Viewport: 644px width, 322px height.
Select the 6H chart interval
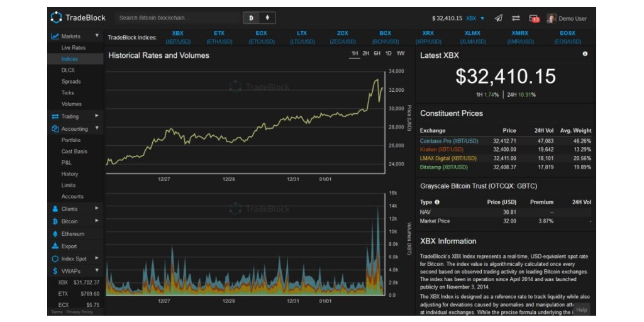(x=377, y=53)
